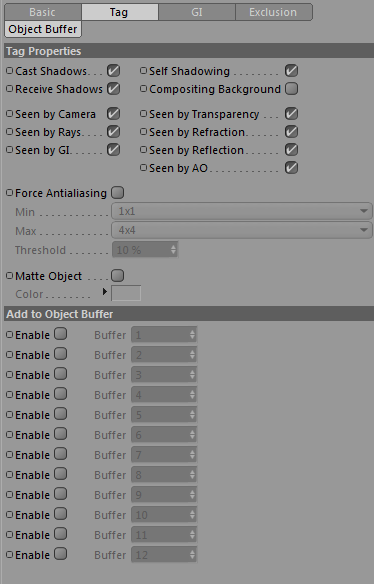Expand the Matte Color disclosure triangle

point(105,292)
